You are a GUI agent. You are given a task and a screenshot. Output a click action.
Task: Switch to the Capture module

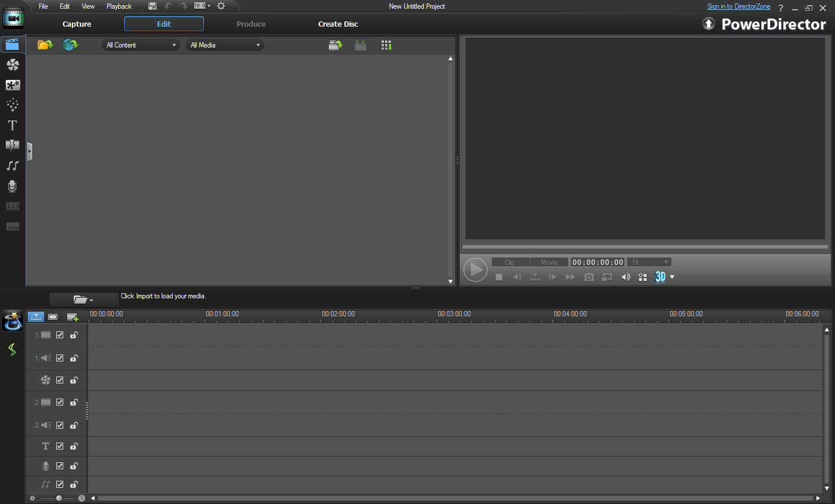pyautogui.click(x=77, y=24)
